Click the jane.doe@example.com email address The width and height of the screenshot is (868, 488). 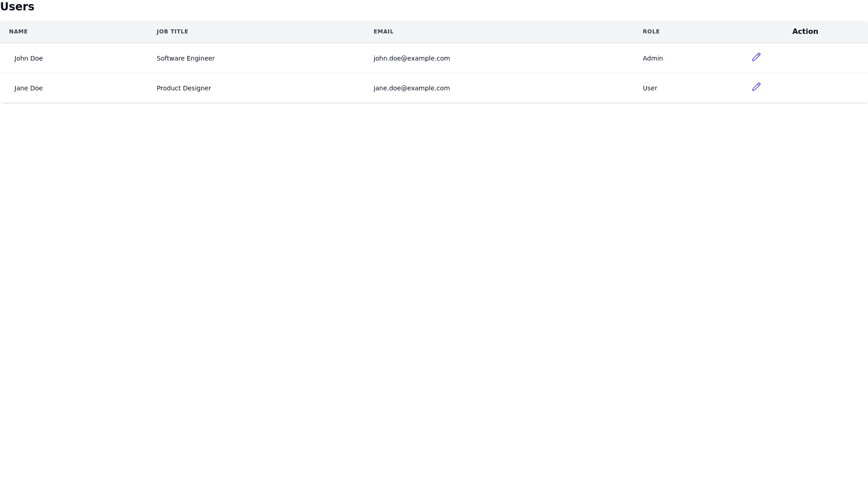[411, 88]
